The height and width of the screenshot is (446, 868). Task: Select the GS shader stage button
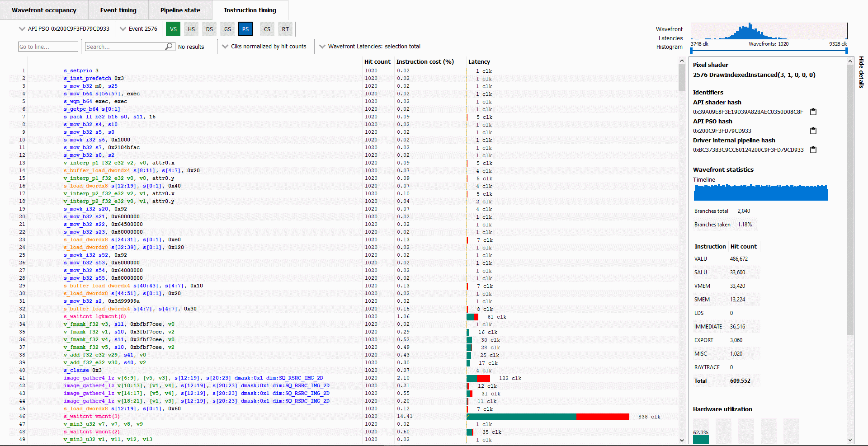point(227,29)
